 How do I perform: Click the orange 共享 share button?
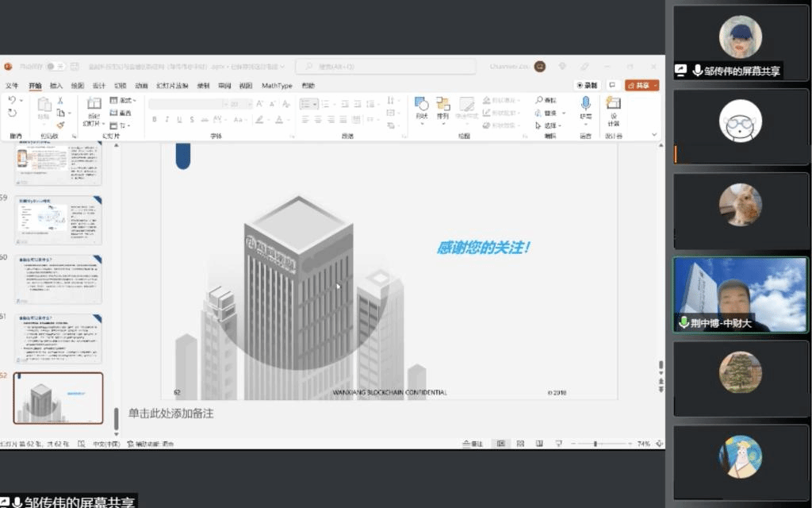tap(642, 84)
